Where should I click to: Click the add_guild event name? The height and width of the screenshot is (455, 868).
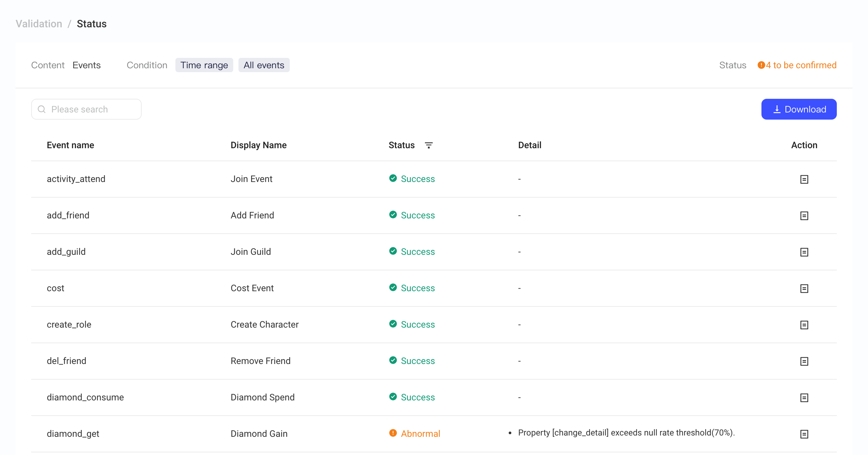click(x=66, y=252)
